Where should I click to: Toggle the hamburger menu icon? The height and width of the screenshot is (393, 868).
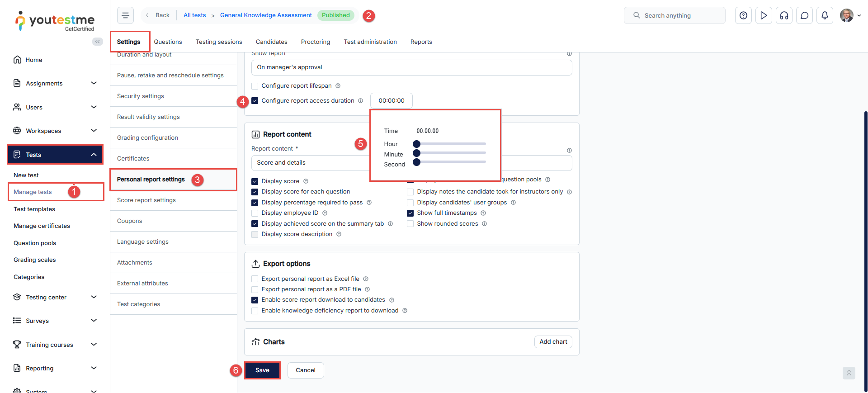click(125, 15)
